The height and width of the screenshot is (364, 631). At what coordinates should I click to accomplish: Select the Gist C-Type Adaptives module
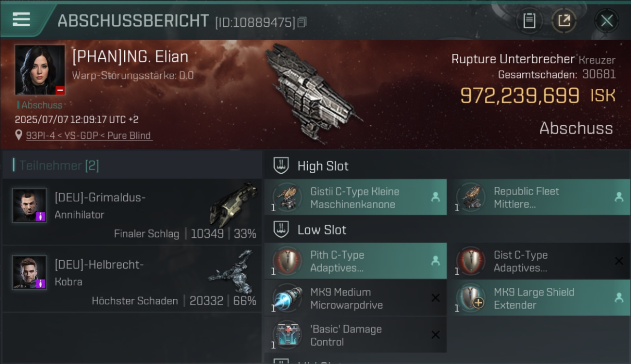pos(539,261)
